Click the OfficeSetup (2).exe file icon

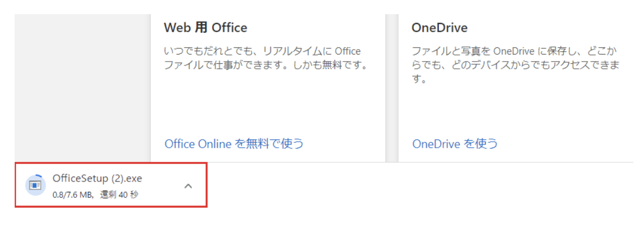click(35, 185)
